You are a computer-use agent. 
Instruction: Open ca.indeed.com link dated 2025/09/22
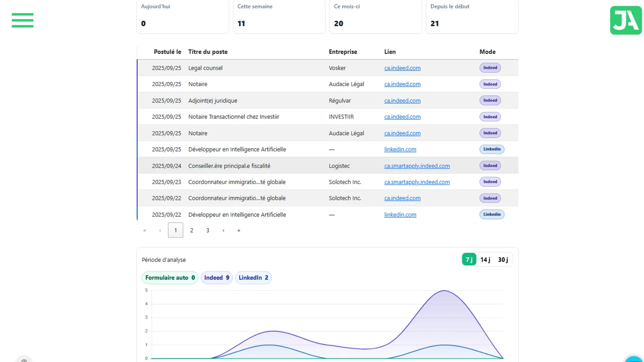[402, 198]
